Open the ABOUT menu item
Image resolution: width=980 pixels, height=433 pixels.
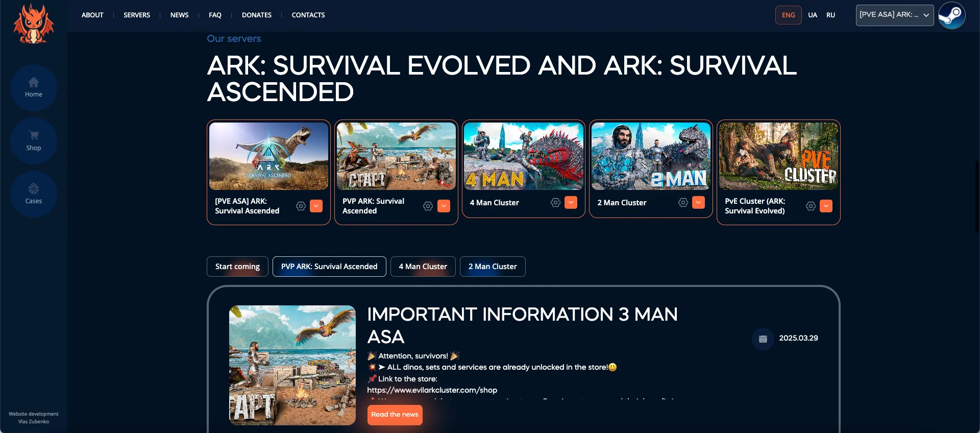click(92, 15)
